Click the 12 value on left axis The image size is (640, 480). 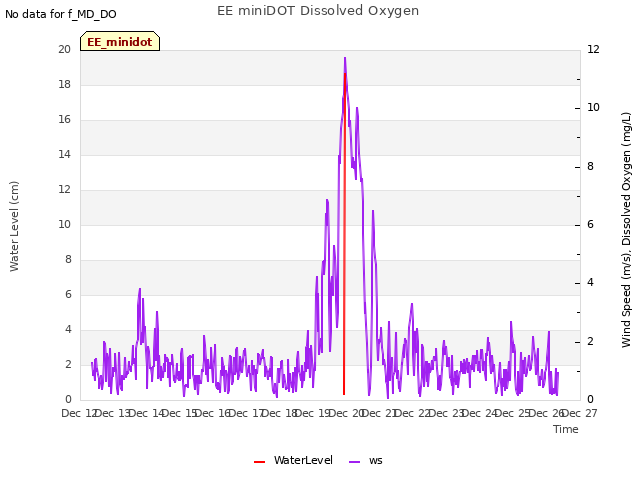pos(64,189)
